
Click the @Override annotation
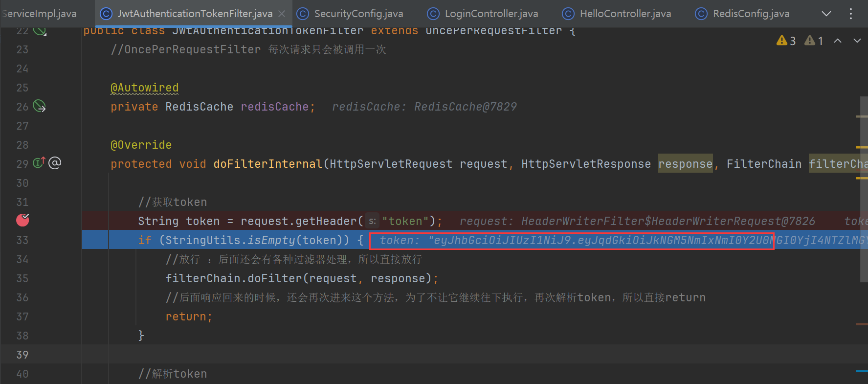[x=141, y=145]
